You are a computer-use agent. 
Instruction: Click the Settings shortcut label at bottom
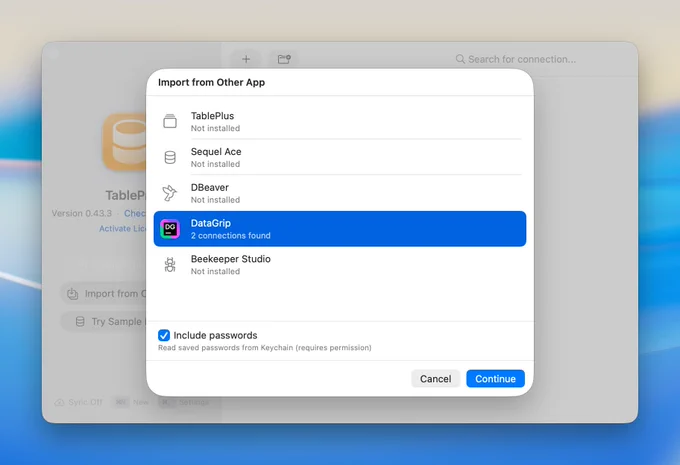(193, 402)
